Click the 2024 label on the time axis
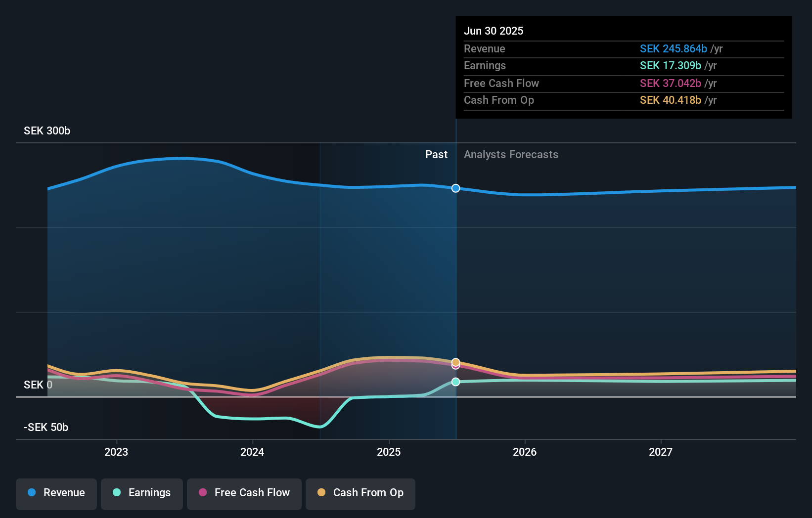Screen dimensions: 812x518 pos(252,451)
